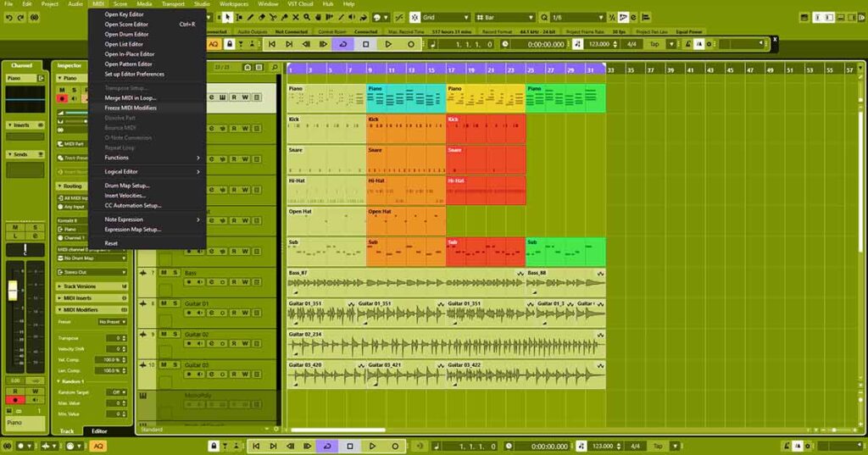The image size is (868, 455).
Task: Mute the Bass track with M button
Action: (x=164, y=273)
